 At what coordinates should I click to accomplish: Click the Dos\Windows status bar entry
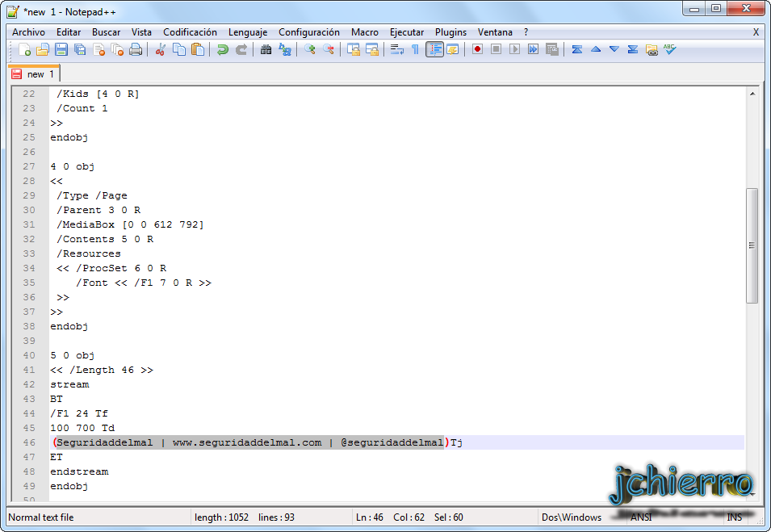pos(572,517)
